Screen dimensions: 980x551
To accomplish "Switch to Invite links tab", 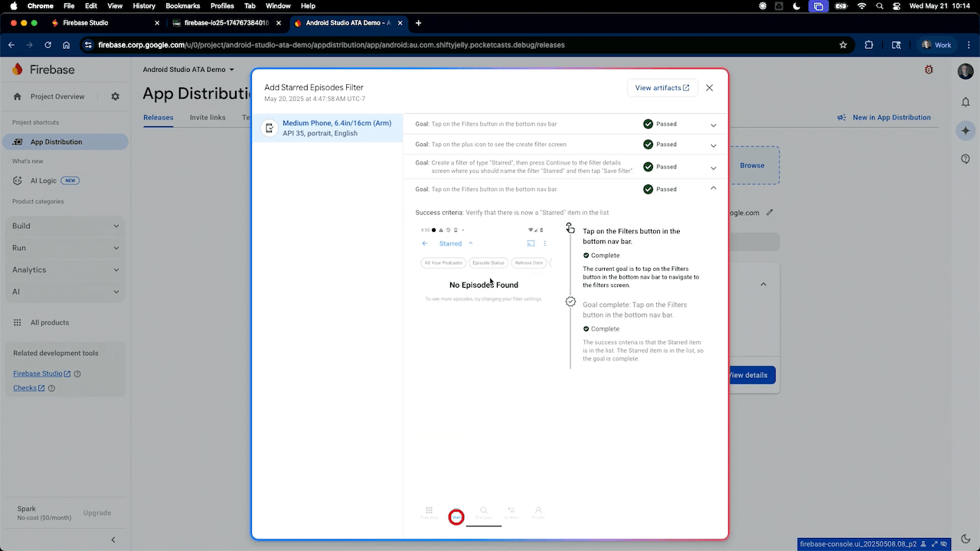I will (207, 118).
